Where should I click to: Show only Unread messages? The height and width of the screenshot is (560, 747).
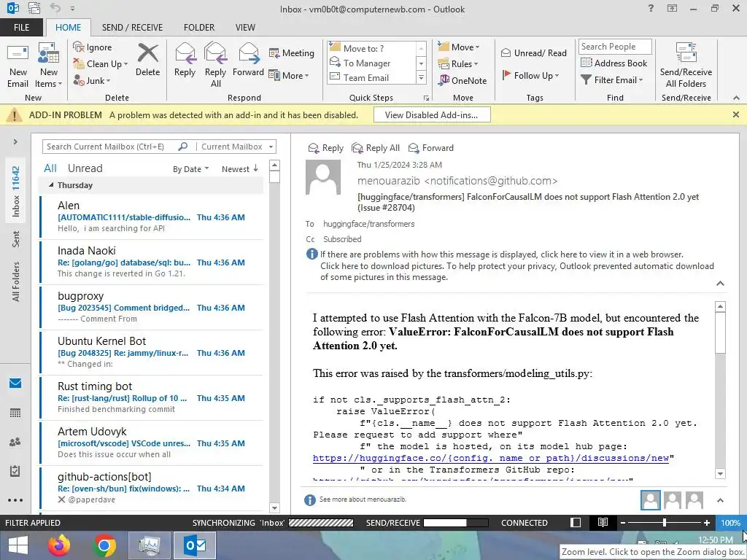pos(85,168)
